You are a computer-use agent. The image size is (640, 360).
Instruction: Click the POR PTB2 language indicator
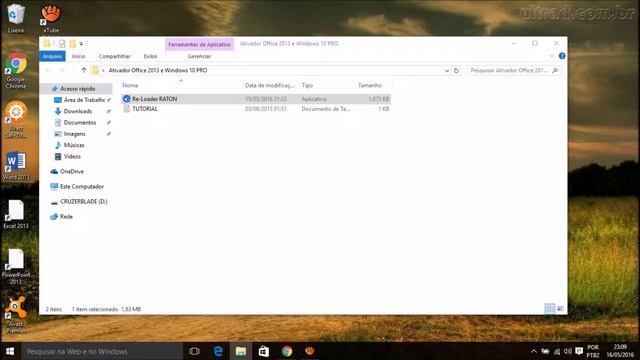[x=593, y=351]
